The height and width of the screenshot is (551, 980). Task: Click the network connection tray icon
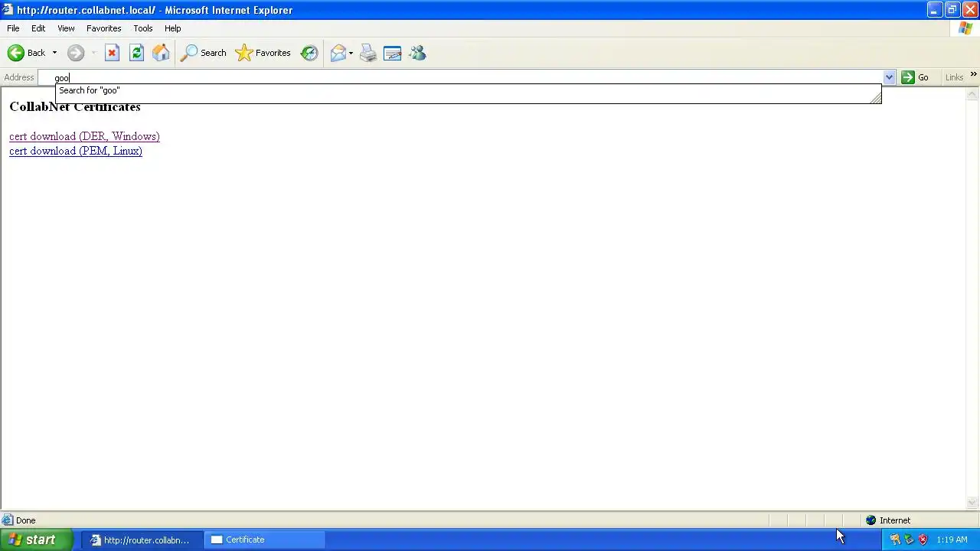[909, 540]
